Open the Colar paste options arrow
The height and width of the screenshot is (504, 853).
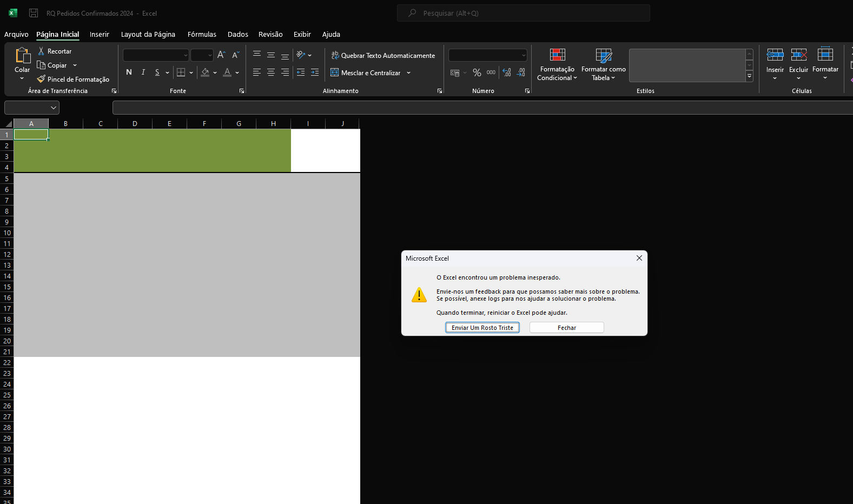(22, 78)
